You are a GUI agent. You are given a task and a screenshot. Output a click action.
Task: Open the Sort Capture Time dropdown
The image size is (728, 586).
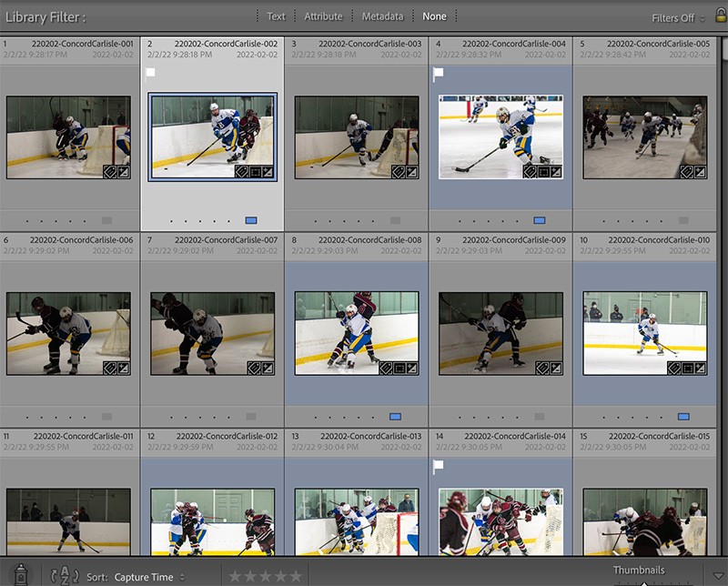click(149, 577)
